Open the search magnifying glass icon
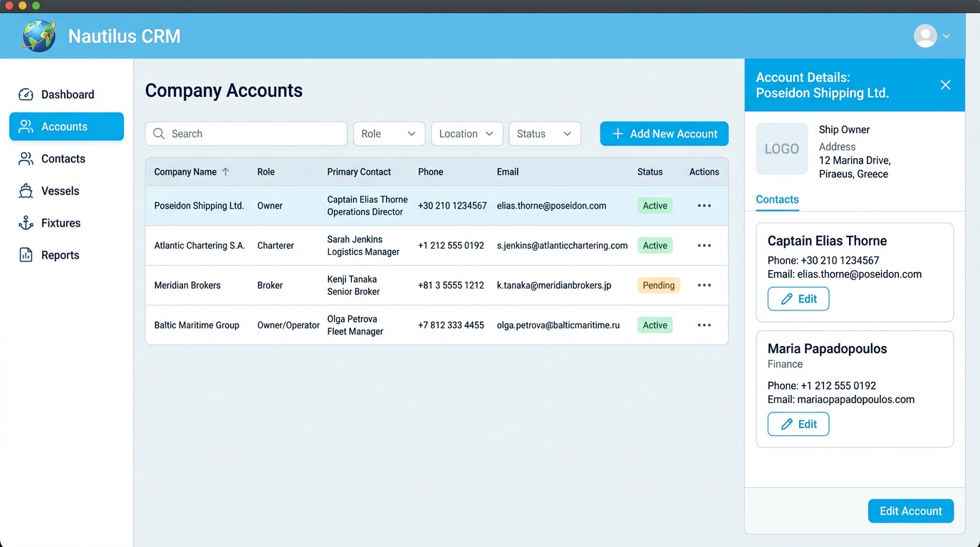980x547 pixels. pyautogui.click(x=160, y=133)
